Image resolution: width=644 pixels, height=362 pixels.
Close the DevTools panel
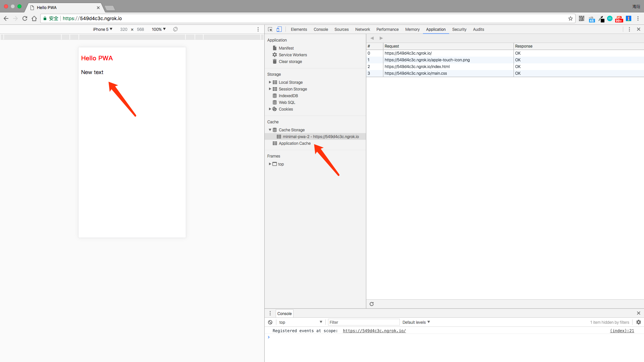click(639, 29)
